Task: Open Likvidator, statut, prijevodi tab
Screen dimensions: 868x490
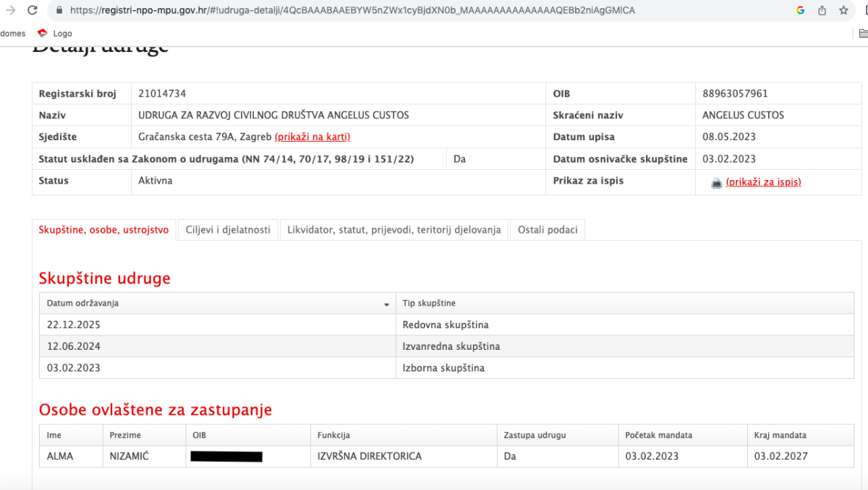Action: [x=393, y=230]
